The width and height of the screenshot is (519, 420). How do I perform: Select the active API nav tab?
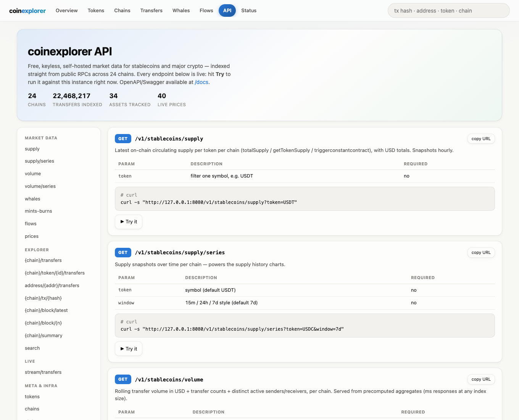coord(227,11)
